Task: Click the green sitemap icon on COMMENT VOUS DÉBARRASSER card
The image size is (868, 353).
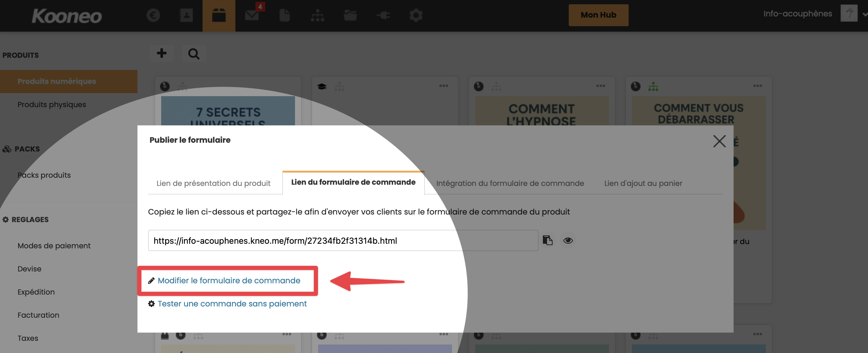Action: point(653,86)
